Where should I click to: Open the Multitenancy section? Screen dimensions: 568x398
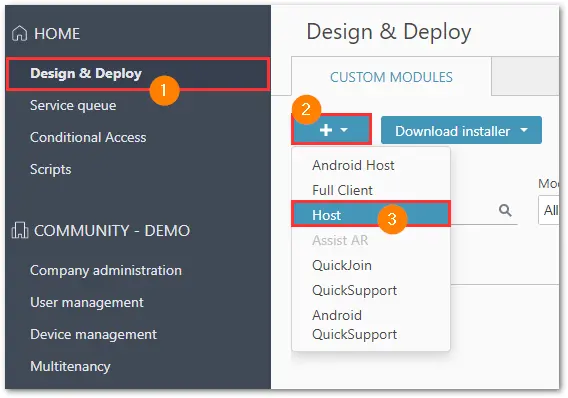70,366
